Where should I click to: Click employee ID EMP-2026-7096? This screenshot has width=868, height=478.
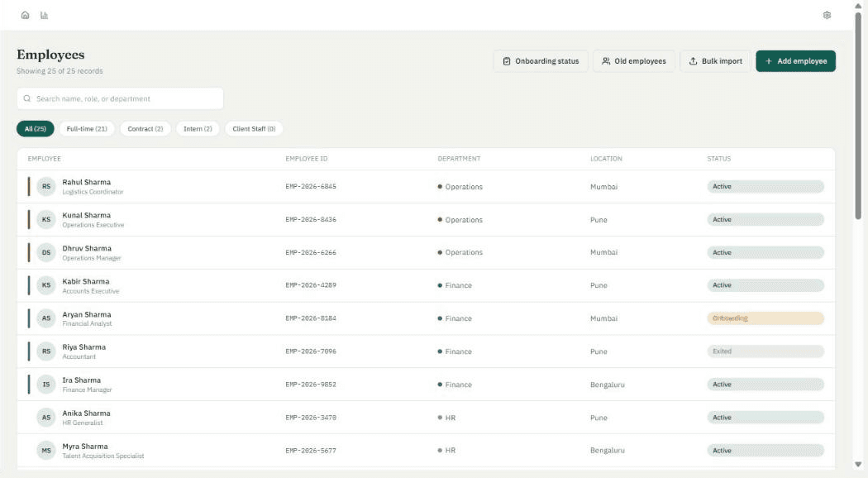(311, 351)
